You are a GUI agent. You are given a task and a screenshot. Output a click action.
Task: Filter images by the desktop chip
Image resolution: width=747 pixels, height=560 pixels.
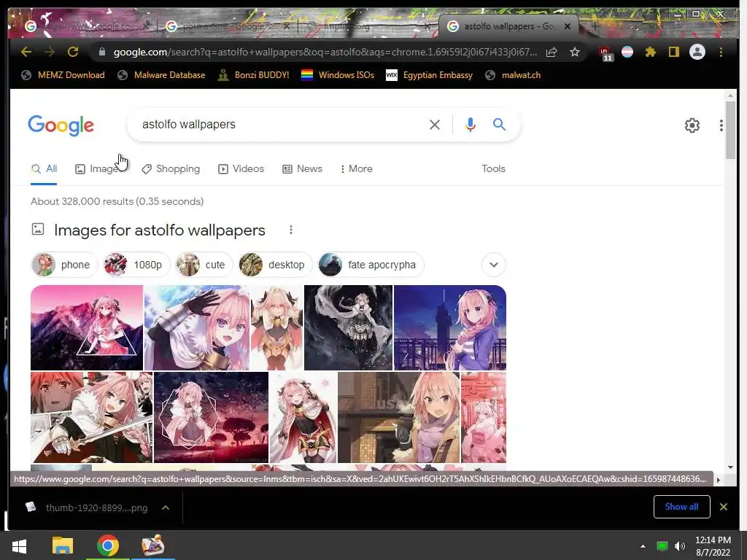click(x=275, y=265)
